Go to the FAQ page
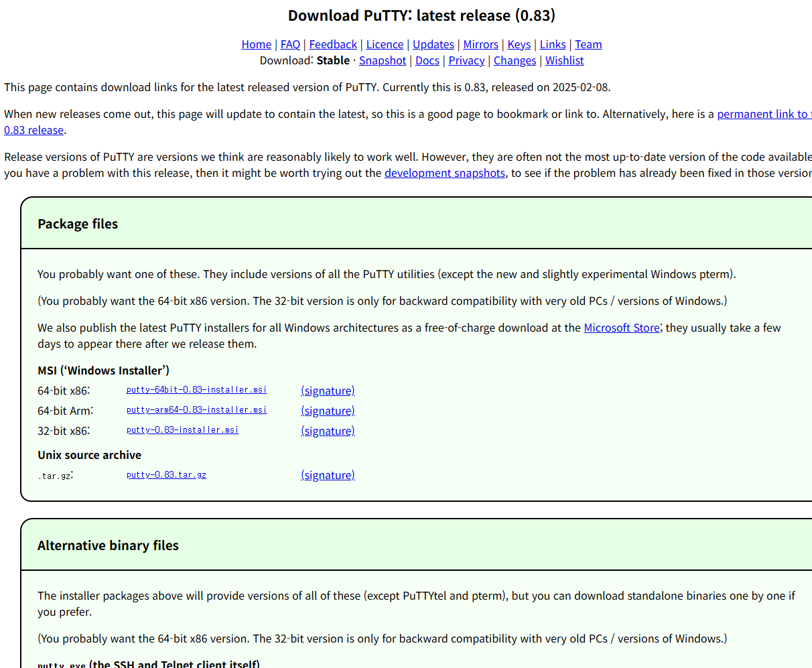 290,44
